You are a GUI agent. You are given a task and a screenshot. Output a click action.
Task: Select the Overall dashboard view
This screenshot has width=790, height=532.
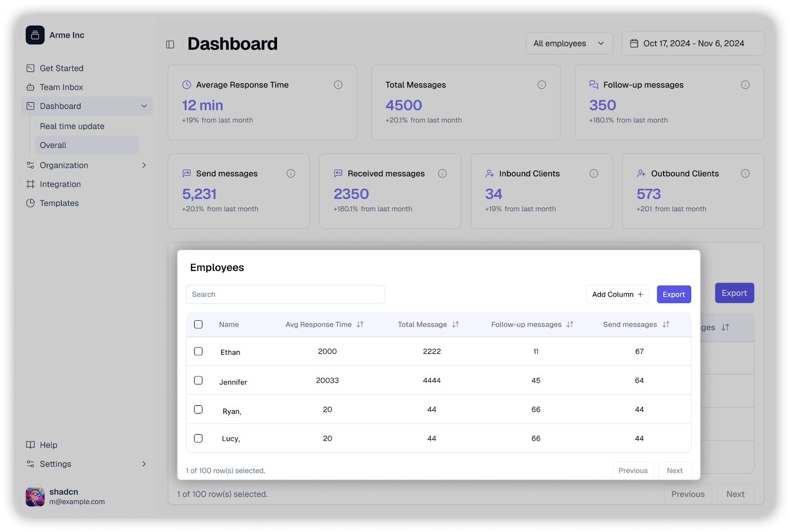click(x=53, y=145)
